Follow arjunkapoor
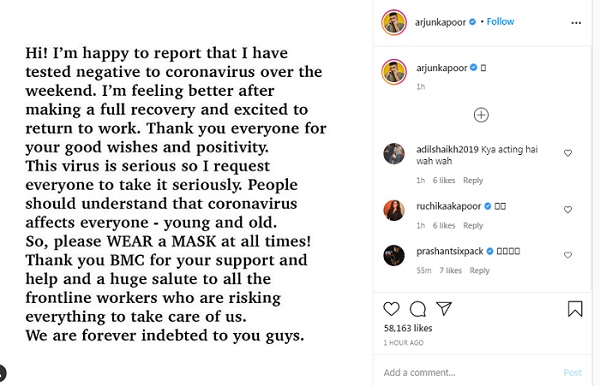This screenshot has width=600, height=386. pyautogui.click(x=500, y=22)
